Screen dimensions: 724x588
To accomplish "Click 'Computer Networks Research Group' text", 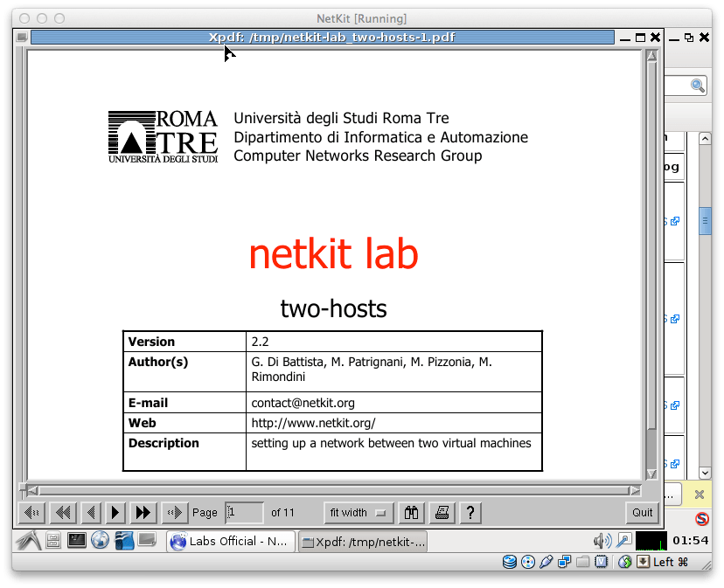I will 358,156.
